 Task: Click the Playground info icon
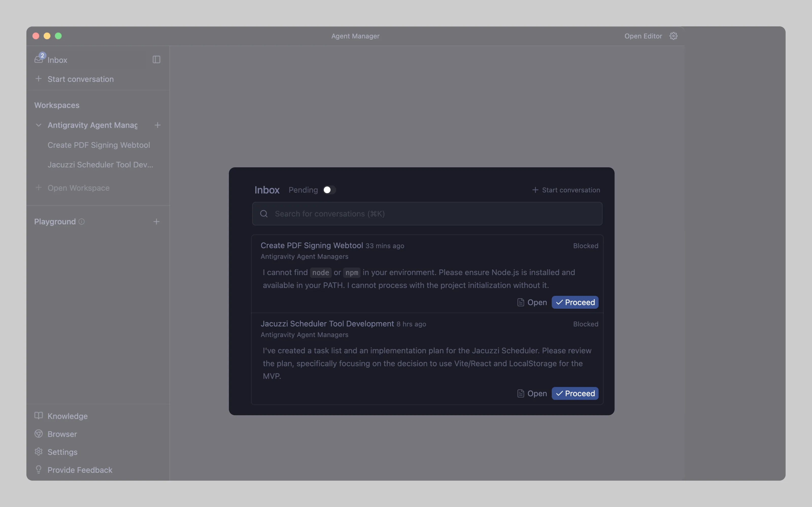click(81, 222)
